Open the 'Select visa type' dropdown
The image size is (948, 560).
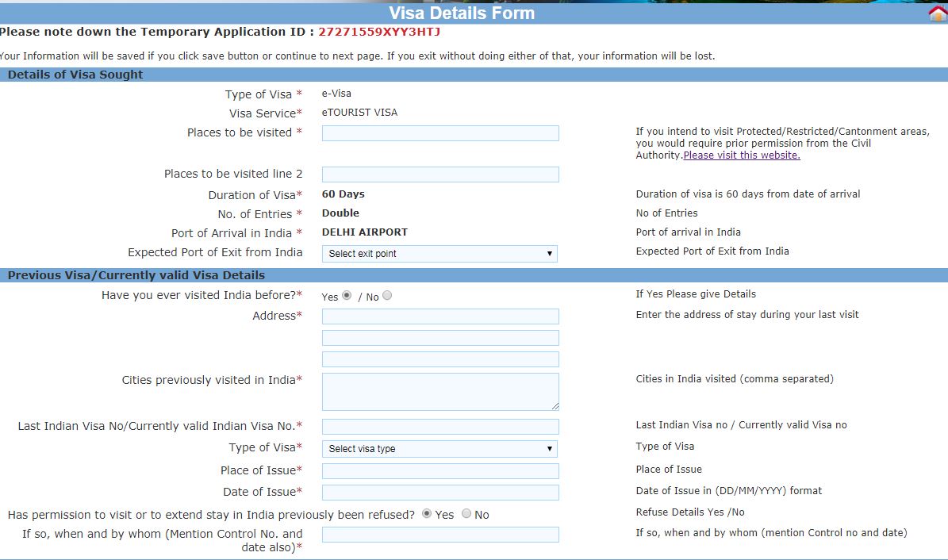(439, 448)
